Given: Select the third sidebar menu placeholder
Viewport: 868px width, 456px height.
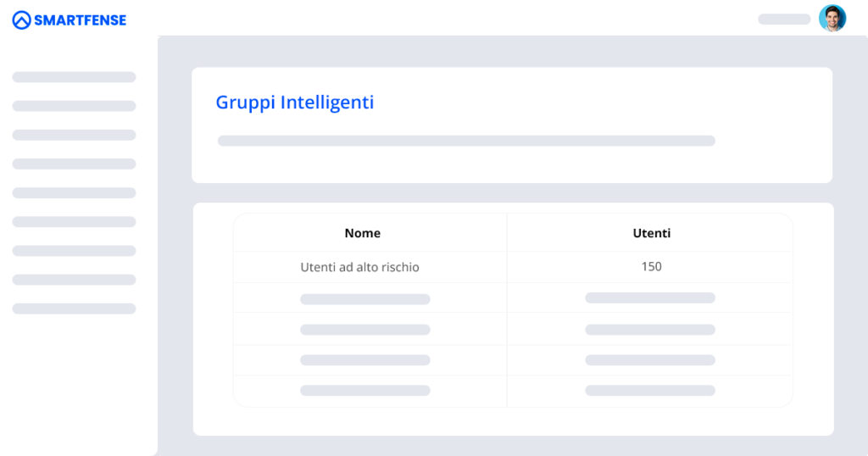Looking at the screenshot, I should [x=75, y=135].
